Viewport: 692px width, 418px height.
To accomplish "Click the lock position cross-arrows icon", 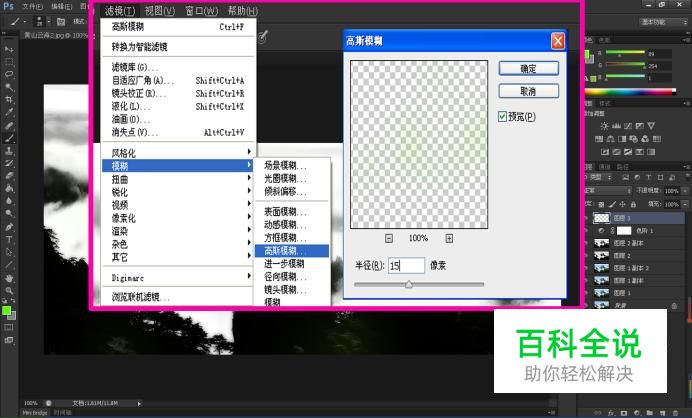I will [x=622, y=204].
